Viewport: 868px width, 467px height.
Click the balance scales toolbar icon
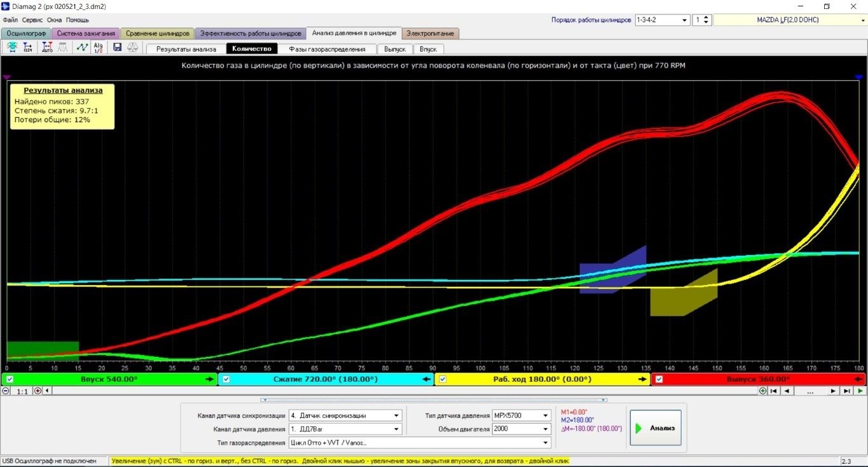[133, 47]
